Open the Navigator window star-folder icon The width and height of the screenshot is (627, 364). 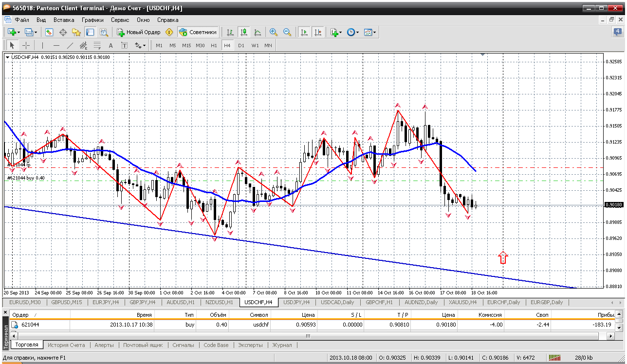pos(76,32)
